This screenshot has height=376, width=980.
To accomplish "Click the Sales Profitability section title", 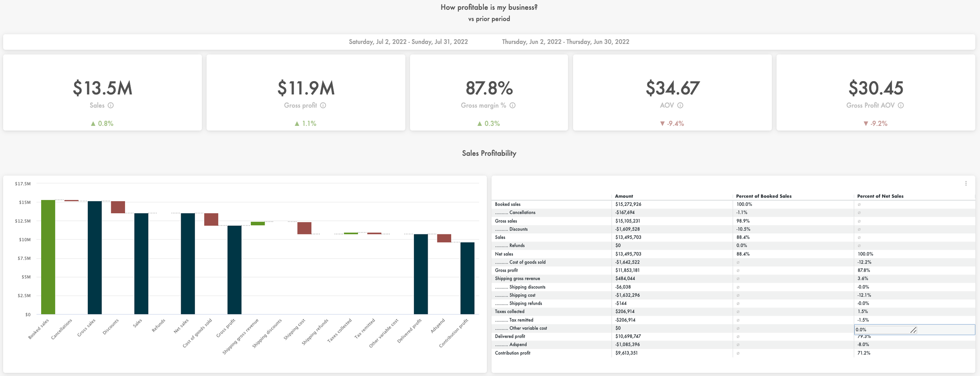I will [489, 153].
